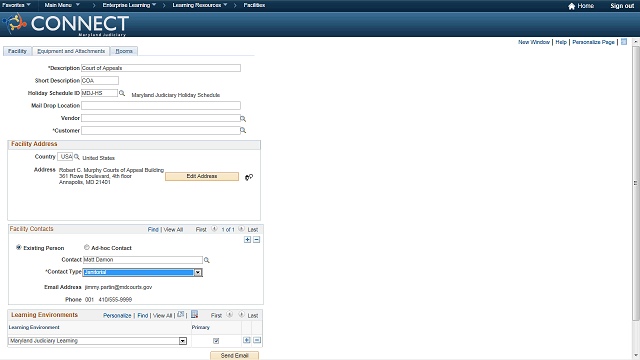Open the Vendor lookup magnifier

[243, 119]
